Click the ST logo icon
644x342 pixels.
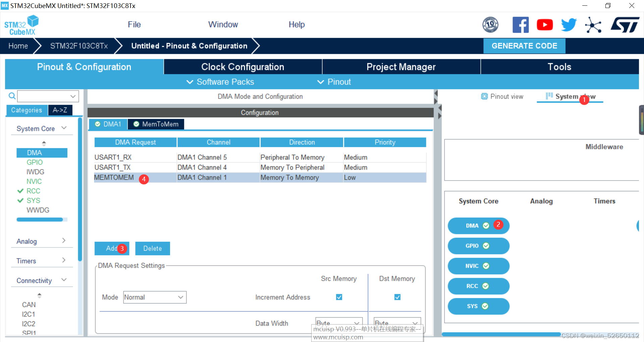pos(625,25)
